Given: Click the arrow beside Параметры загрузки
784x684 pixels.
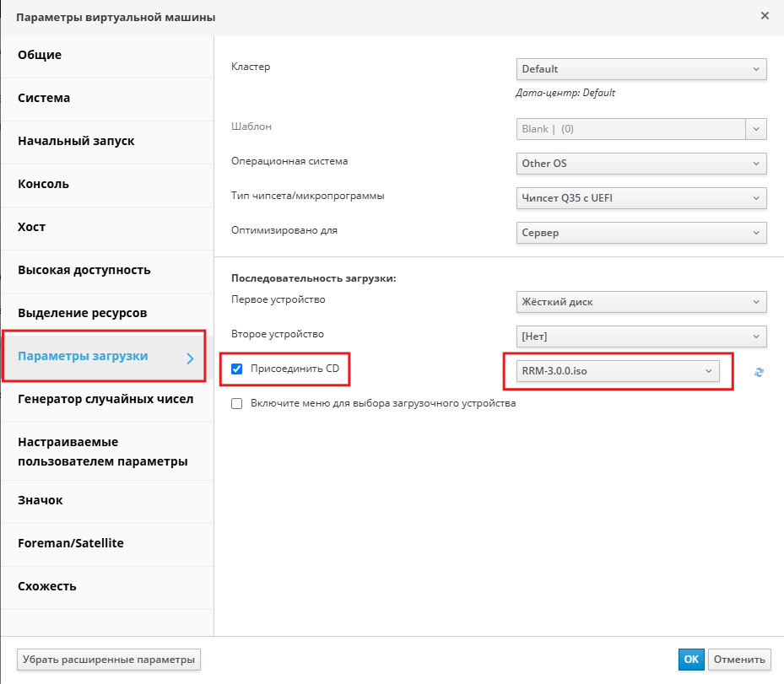Looking at the screenshot, I should (190, 358).
